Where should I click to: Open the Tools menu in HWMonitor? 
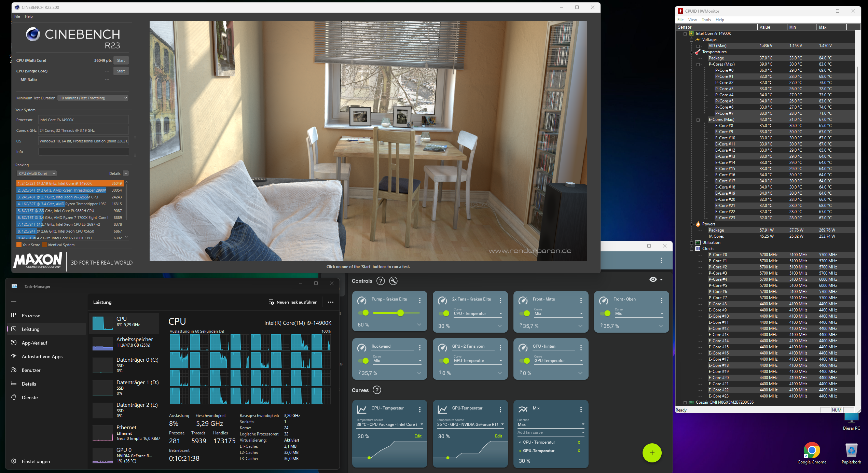[x=706, y=20]
